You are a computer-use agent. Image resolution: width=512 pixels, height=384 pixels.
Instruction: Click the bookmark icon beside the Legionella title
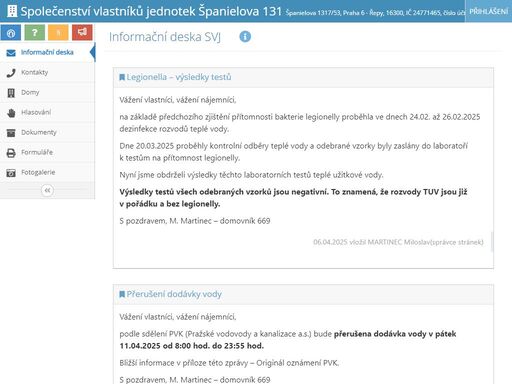(122, 77)
